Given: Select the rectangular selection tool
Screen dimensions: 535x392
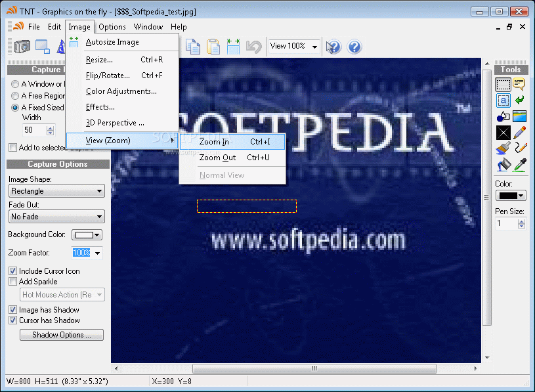Looking at the screenshot, I should coord(503,84).
